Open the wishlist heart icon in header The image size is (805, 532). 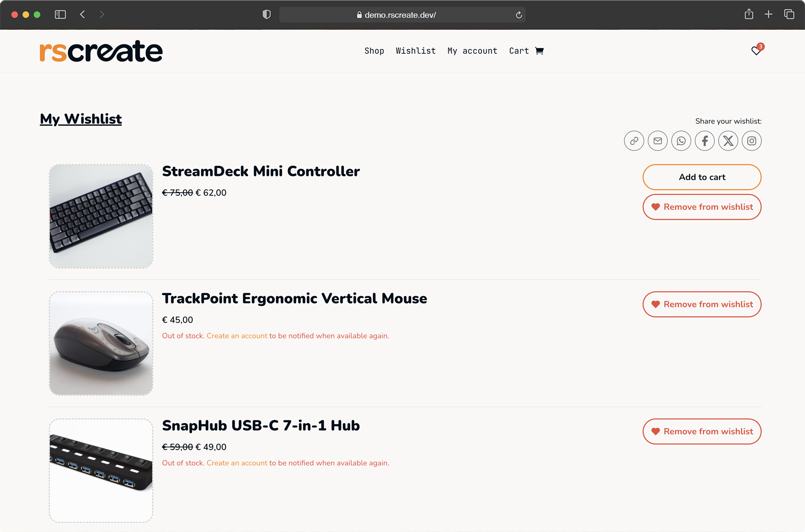(x=756, y=51)
